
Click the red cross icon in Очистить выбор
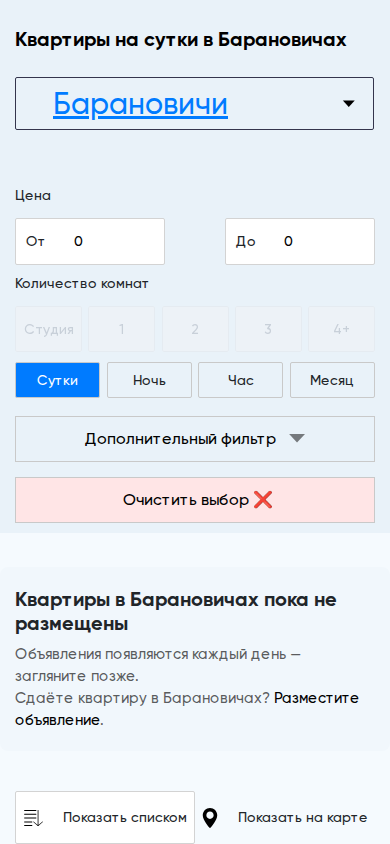(263, 500)
